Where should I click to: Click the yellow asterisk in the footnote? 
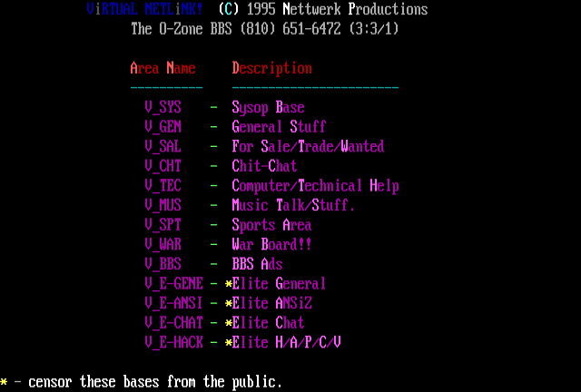coord(4,382)
